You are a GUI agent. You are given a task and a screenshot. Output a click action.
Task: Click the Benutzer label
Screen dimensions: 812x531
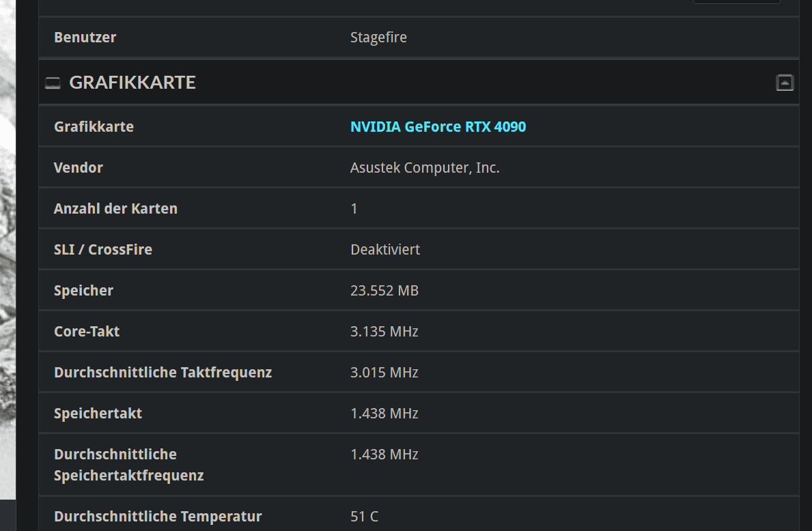tap(85, 38)
